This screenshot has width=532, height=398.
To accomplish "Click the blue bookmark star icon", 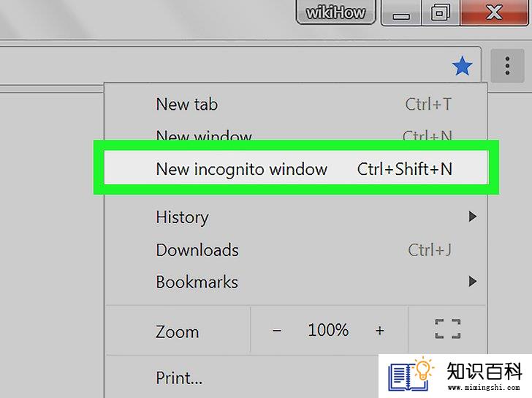I will click(462, 66).
